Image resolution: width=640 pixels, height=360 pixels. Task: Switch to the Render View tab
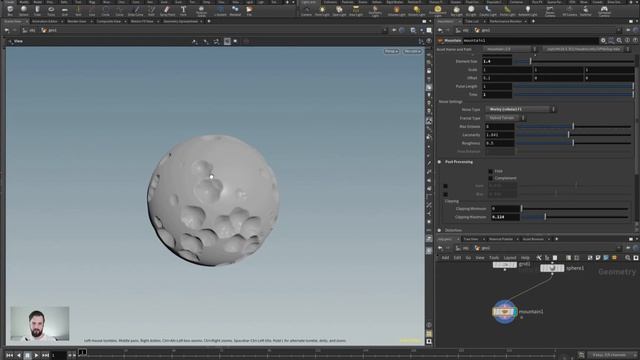tap(77, 21)
